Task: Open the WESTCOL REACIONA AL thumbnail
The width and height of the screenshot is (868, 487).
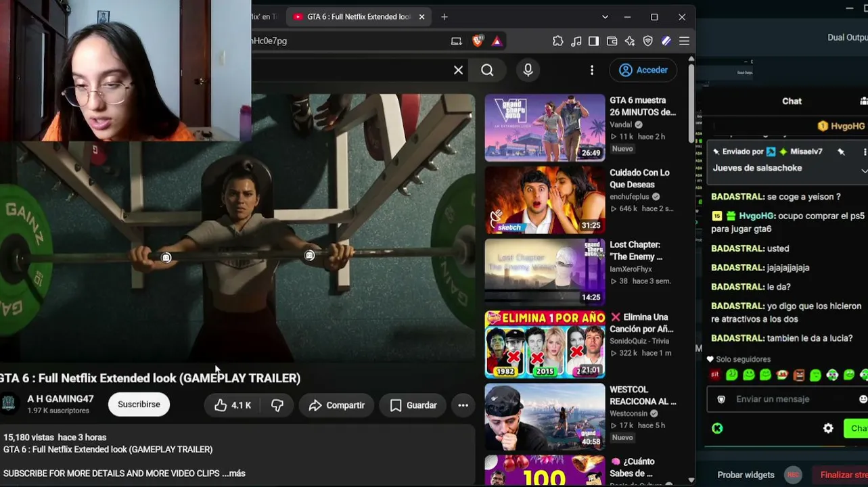Action: point(545,417)
